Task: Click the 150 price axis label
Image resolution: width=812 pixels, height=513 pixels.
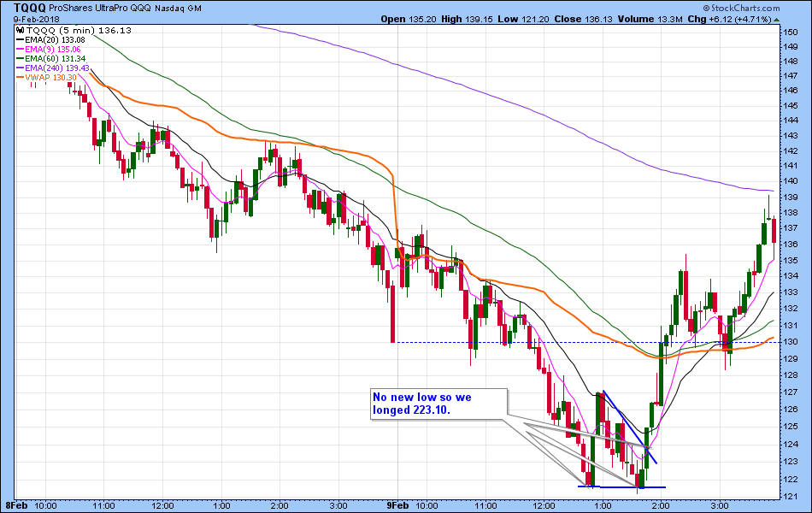Action: click(x=791, y=32)
